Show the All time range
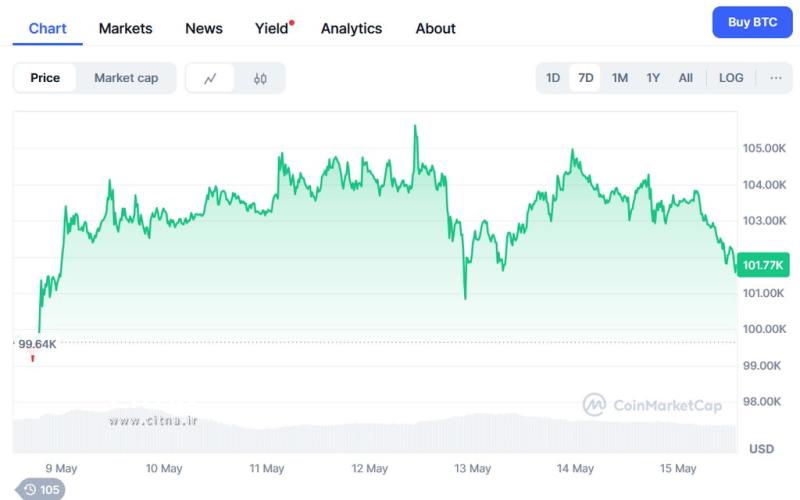 pyautogui.click(x=685, y=78)
